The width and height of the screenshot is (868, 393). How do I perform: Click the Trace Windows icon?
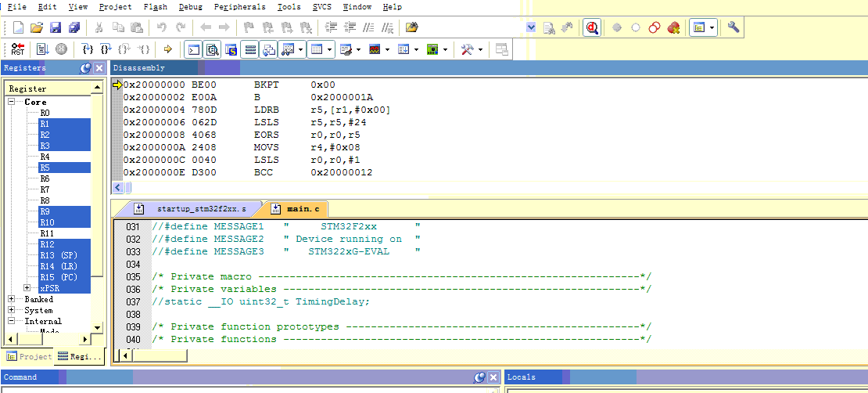pos(402,49)
